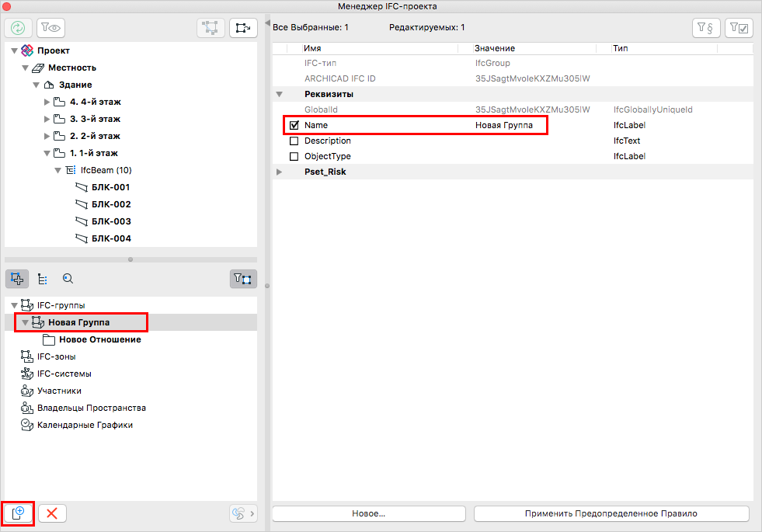Screen dimensions: 762x532
Task: Expand the 2. 2-й этаж story
Action: tap(47, 136)
